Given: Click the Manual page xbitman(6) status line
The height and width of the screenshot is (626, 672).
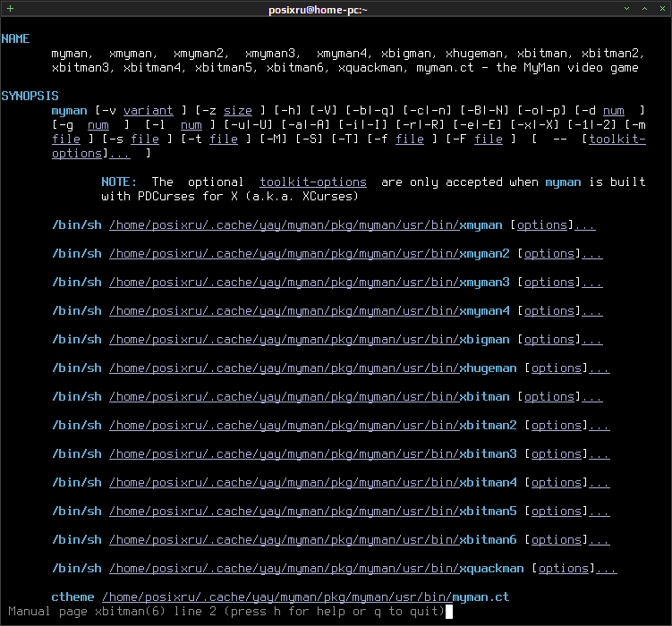Looking at the screenshot, I should pyautogui.click(x=226, y=612).
